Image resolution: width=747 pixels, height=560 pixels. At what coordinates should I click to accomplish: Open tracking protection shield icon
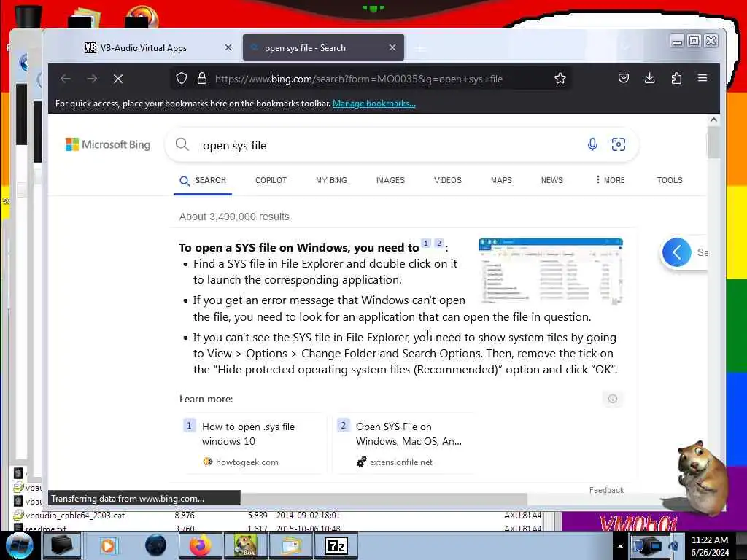(x=182, y=79)
